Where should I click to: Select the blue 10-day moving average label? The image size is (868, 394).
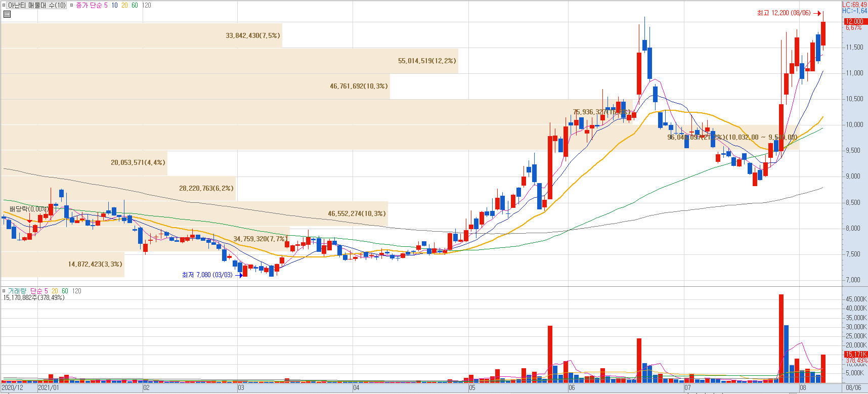pyautogui.click(x=115, y=6)
